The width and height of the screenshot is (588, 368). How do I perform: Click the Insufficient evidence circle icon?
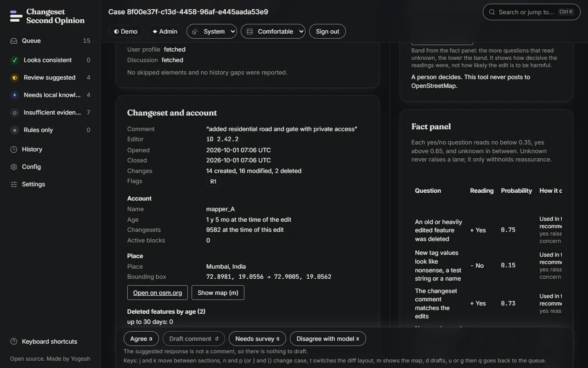15,113
